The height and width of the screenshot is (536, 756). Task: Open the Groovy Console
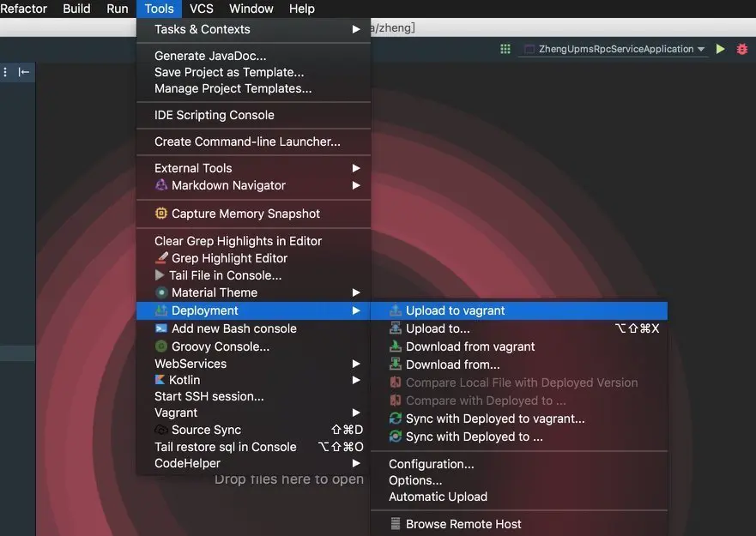point(220,346)
